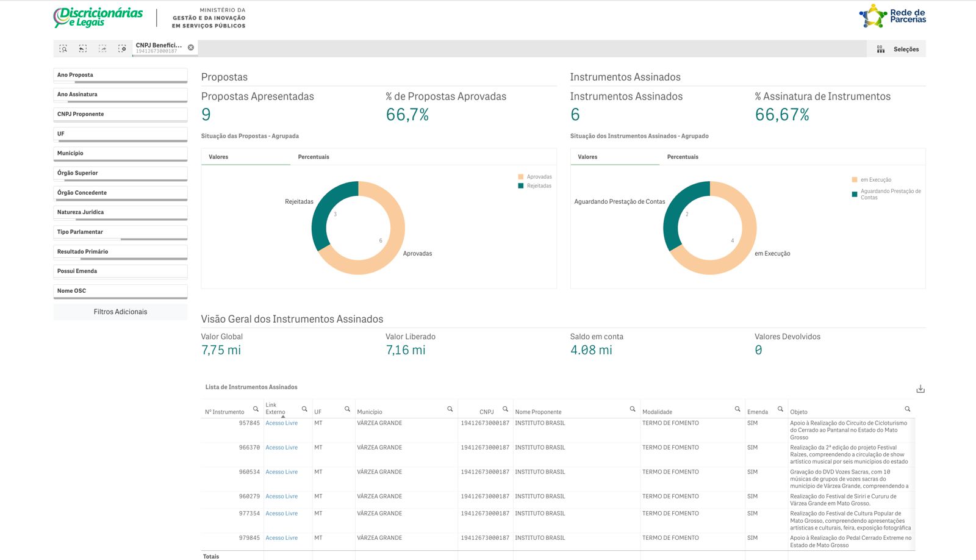This screenshot has width=976, height=560.
Task: Search within the Objeto column
Action: [907, 409]
